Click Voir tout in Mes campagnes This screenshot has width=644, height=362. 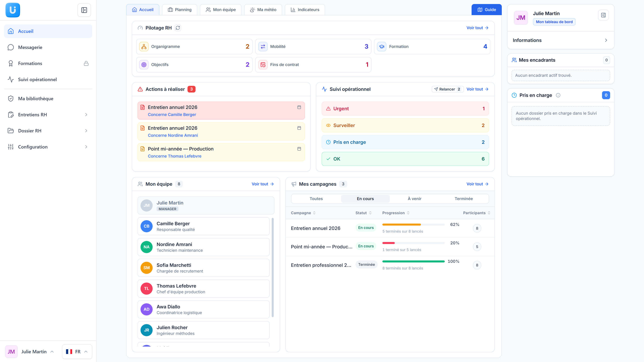click(477, 184)
